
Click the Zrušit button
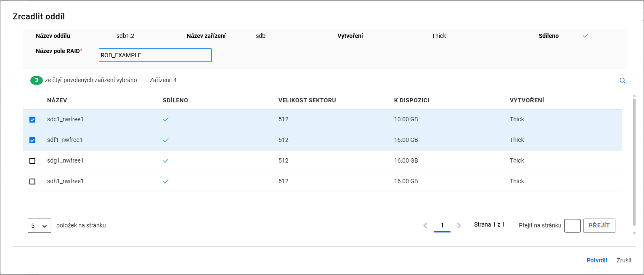pyautogui.click(x=624, y=260)
